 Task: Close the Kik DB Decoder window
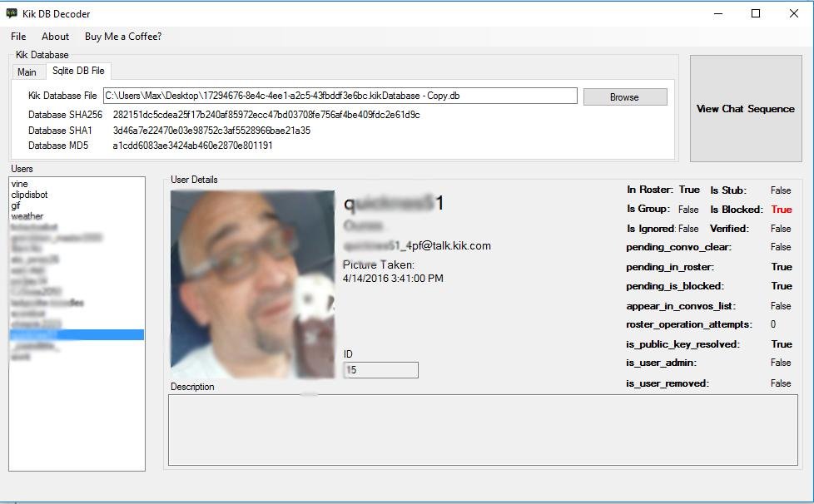click(794, 13)
